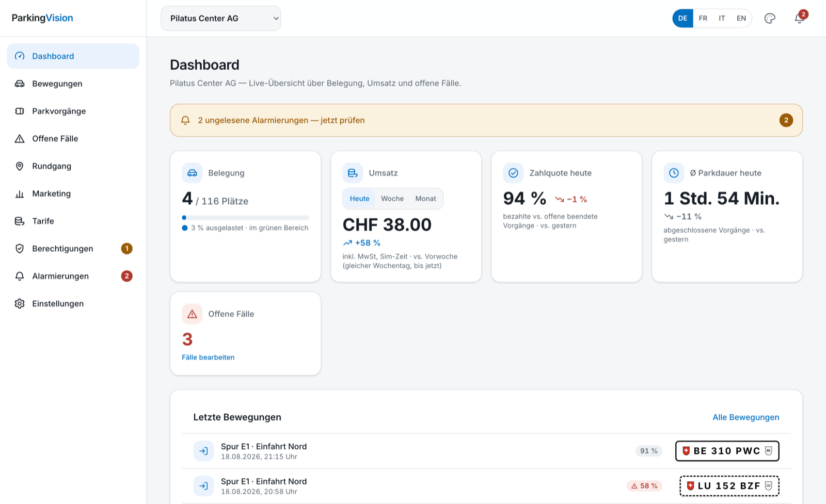Click Alarmierungen red badge showing 2
The image size is (826, 504).
127,276
